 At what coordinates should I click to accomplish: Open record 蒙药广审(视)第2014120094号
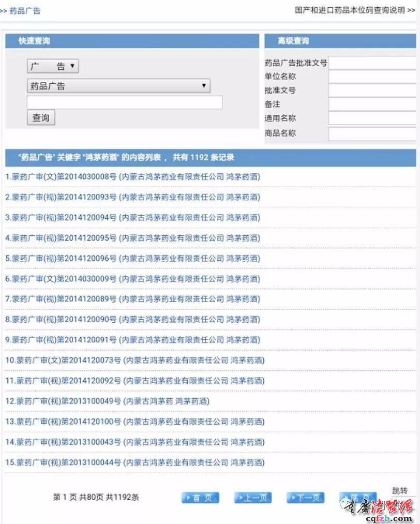click(132, 218)
